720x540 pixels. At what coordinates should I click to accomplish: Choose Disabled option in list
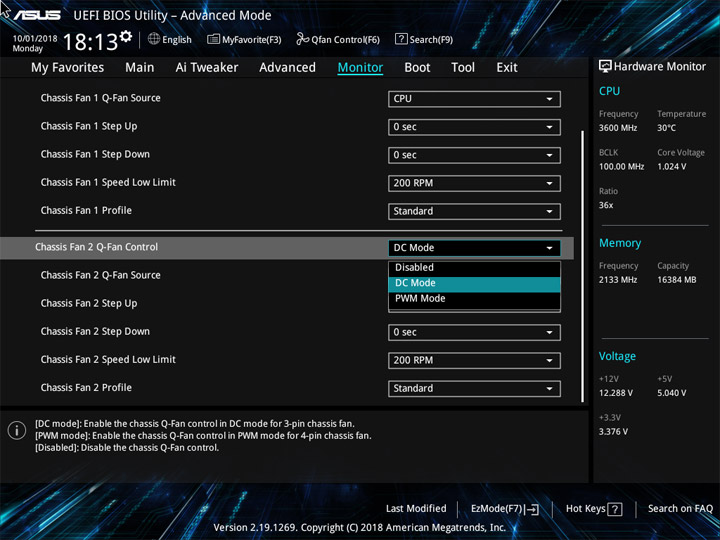(x=474, y=268)
